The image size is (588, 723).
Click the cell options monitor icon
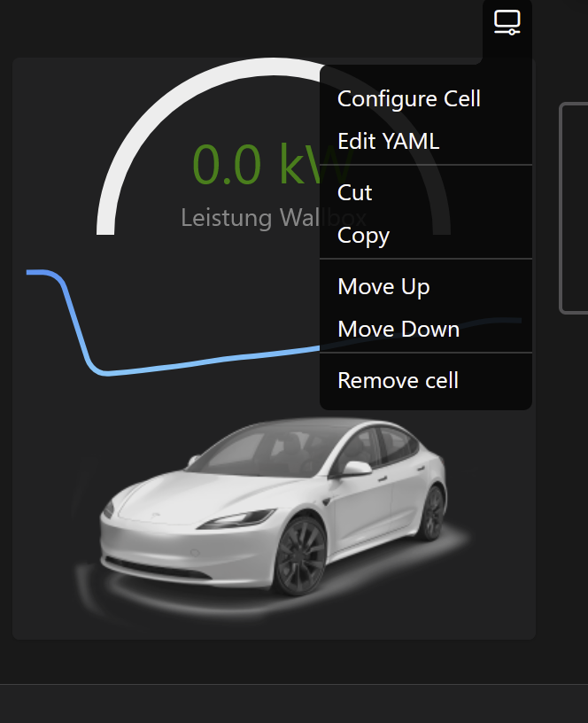(x=507, y=21)
